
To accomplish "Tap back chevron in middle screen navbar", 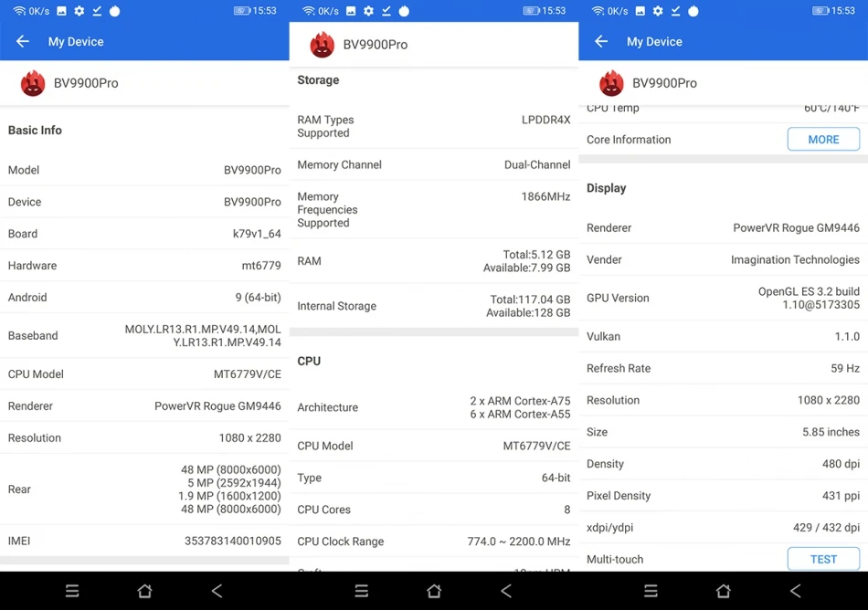I will [506, 591].
